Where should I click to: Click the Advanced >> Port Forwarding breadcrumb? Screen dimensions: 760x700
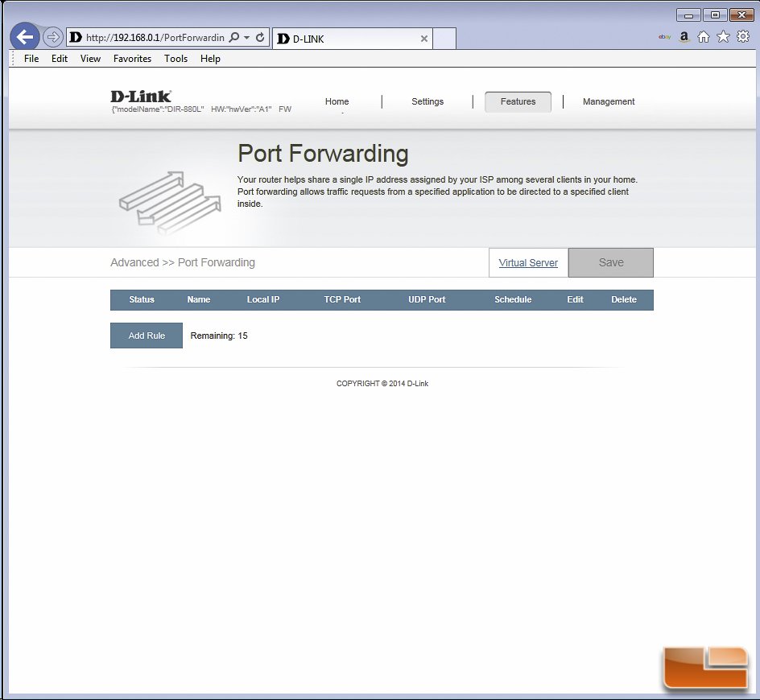[183, 262]
